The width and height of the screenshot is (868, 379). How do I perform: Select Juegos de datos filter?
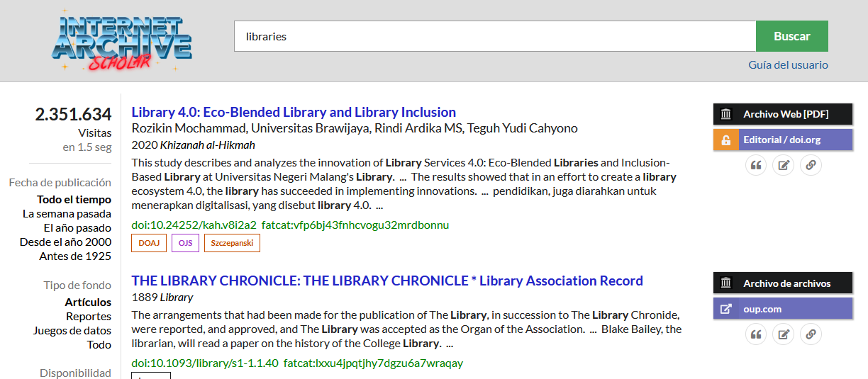coord(72,330)
